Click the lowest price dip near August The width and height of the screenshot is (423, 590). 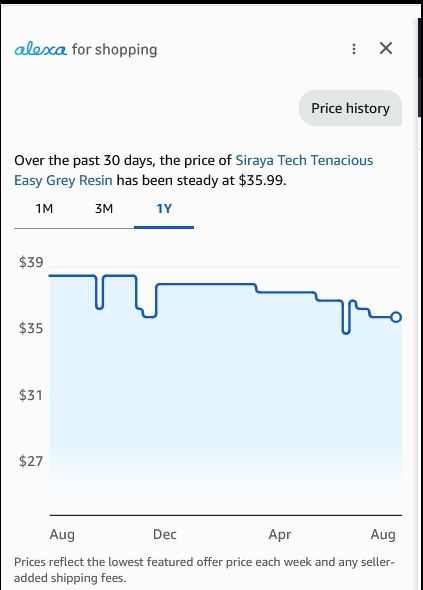[346, 330]
